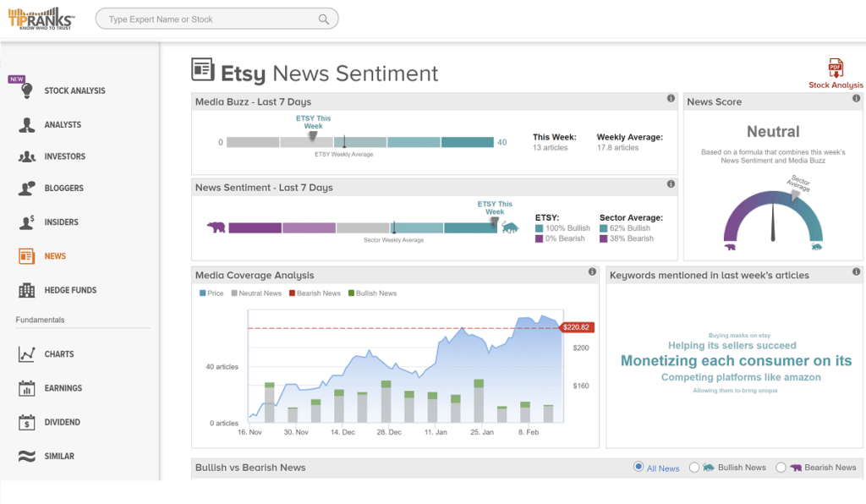Click the search magnifier icon
Viewport: 866px width, 504px height.
click(x=324, y=19)
